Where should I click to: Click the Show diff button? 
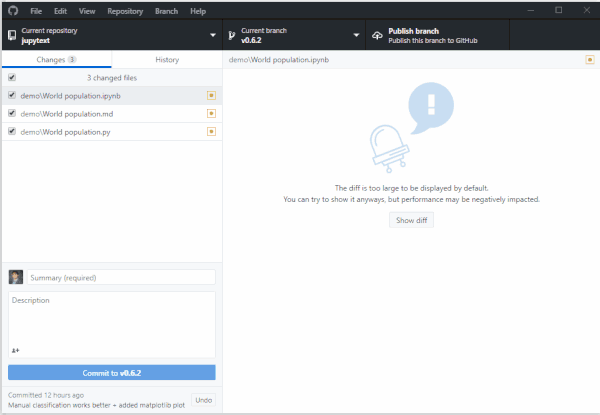(411, 220)
